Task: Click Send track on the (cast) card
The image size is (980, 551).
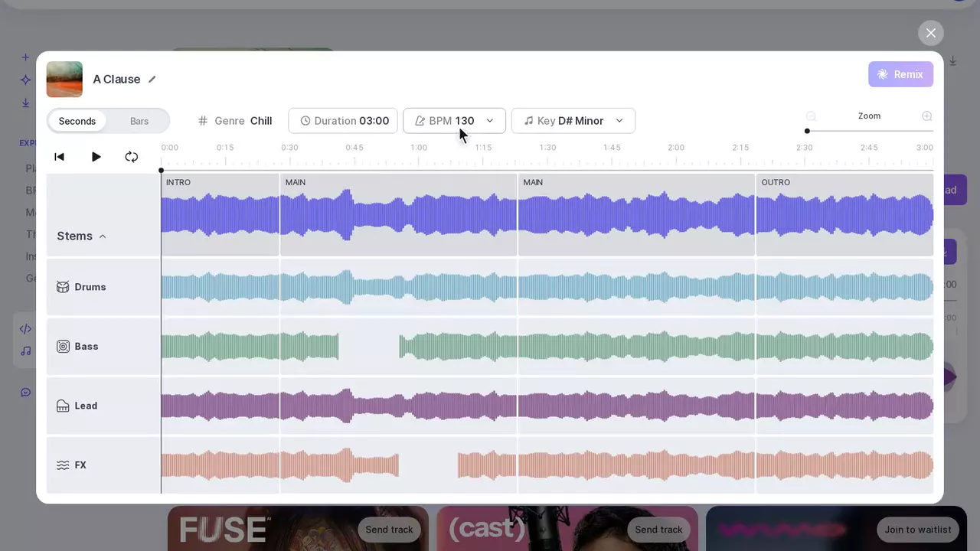Action: 658,530
